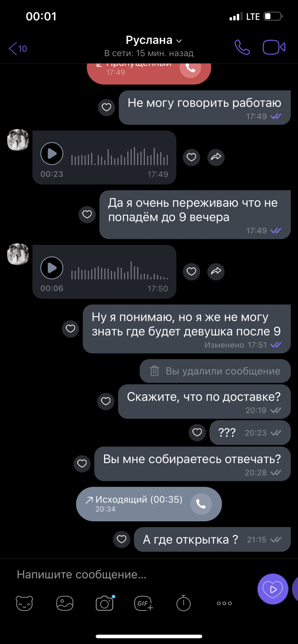This screenshot has width=298, height=644.
Task: Open the photo gallery picker
Action: point(65,603)
